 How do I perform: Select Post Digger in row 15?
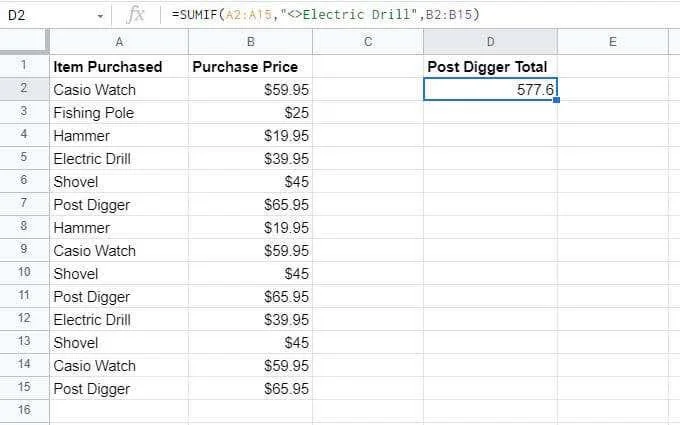119,388
